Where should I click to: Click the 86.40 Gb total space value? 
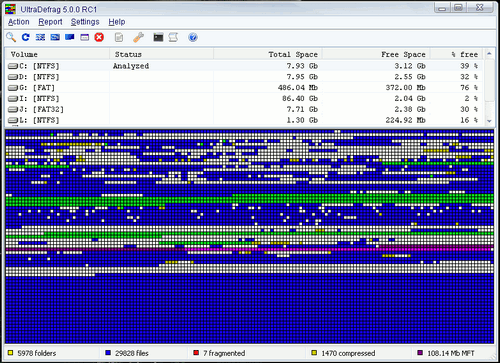coord(300,99)
